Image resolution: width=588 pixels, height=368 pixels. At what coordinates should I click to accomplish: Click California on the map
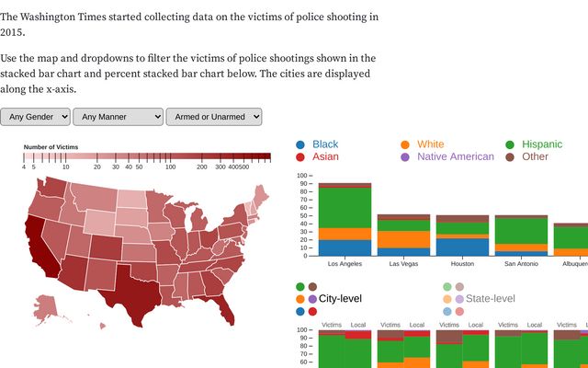40,244
